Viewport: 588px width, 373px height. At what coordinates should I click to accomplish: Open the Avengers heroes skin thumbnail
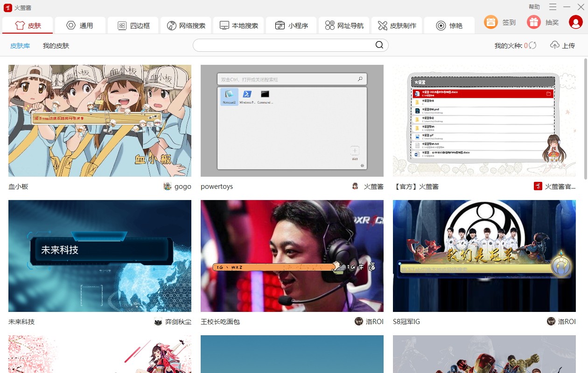(484, 354)
